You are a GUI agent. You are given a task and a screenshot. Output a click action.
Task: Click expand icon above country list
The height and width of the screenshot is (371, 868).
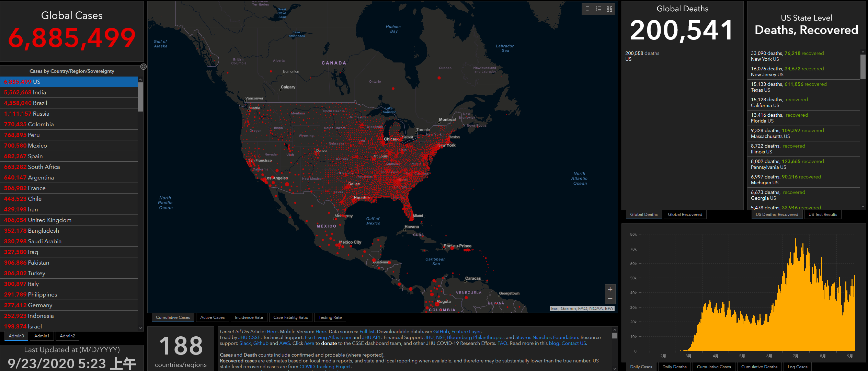point(144,67)
